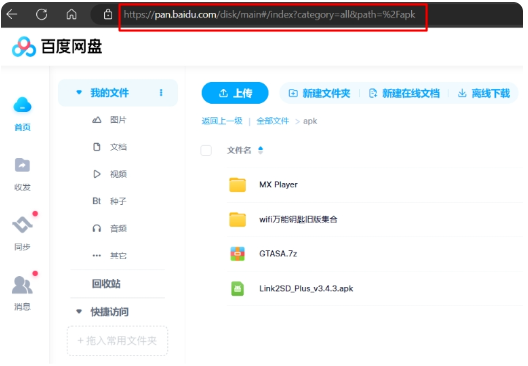The image size is (528, 366).
Task: Focus the pan.baidu.com address bar URL
Action: coord(269,14)
